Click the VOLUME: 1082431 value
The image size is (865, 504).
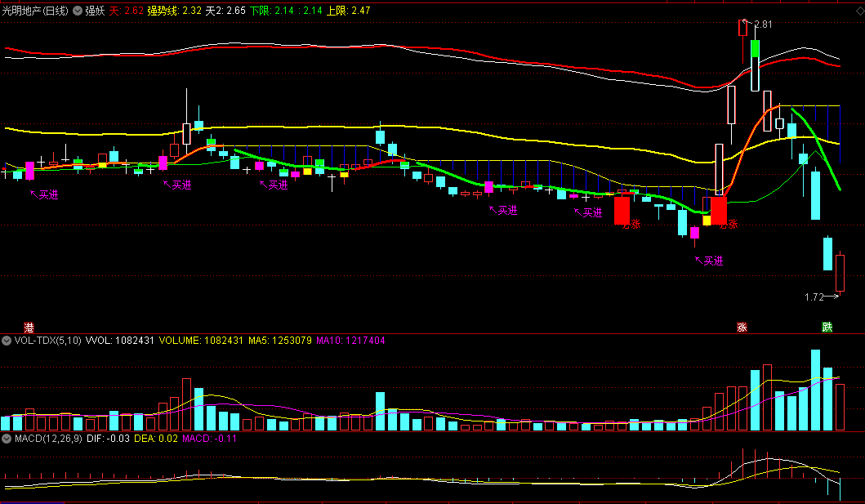click(x=201, y=341)
